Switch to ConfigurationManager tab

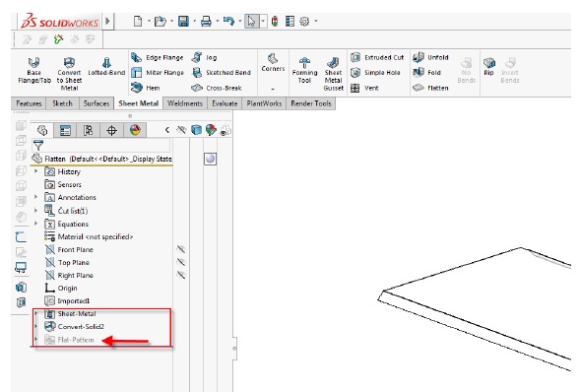88,130
